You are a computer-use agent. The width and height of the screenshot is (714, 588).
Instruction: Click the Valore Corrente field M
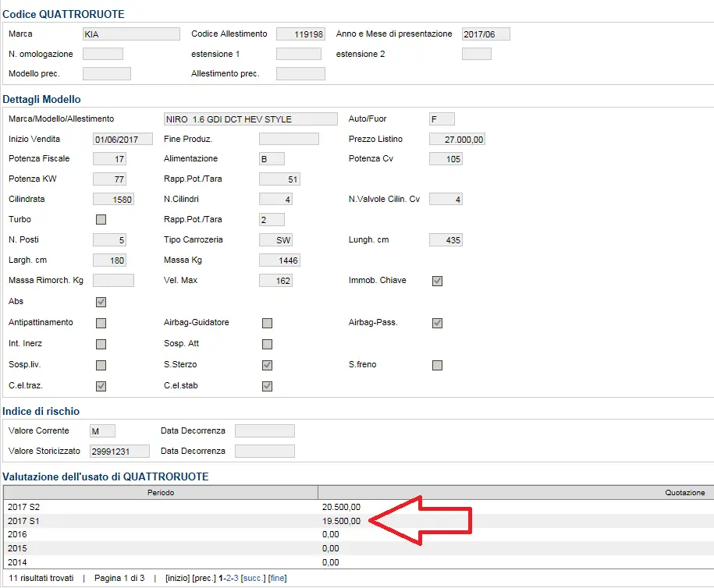point(102,431)
